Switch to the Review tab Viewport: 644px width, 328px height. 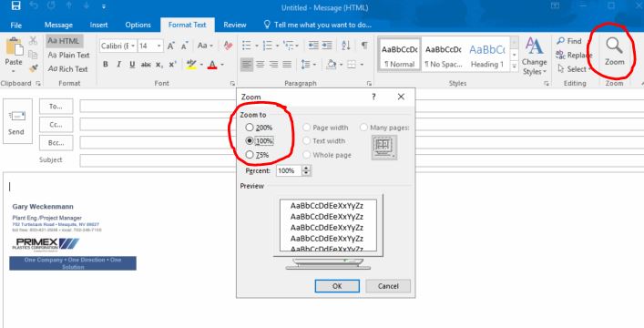[x=235, y=26]
